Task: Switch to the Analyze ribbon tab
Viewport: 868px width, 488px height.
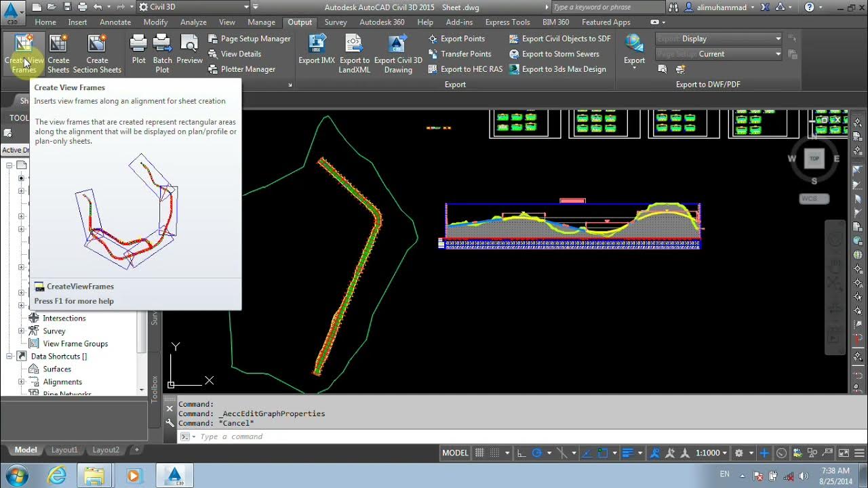Action: [x=193, y=22]
